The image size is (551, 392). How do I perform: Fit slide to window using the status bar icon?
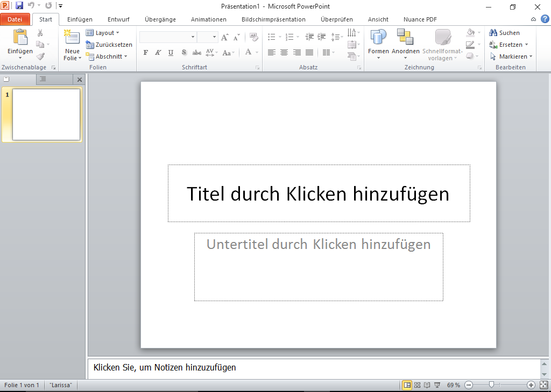(542, 385)
